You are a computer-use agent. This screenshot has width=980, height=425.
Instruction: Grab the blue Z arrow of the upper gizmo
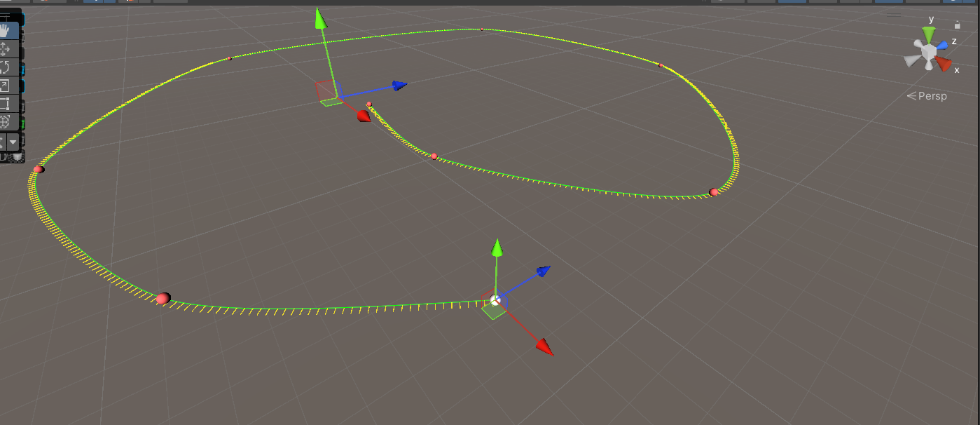399,86
